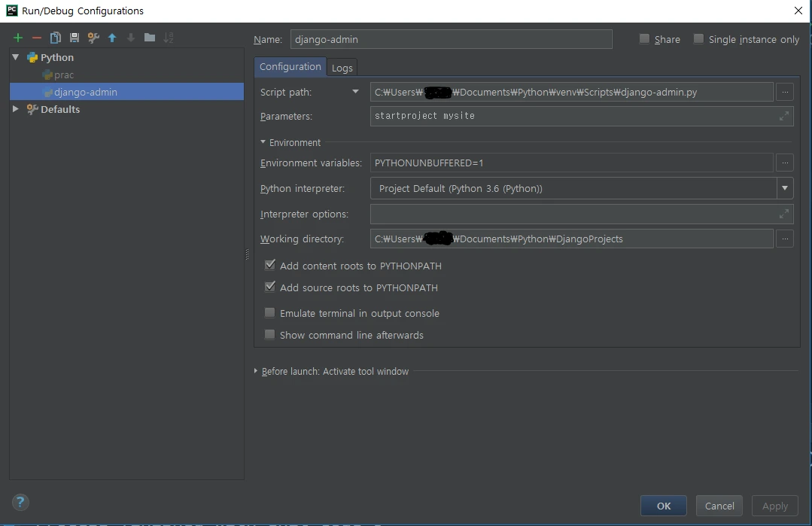
Task: Open the Script path type dropdown arrow
Action: (355, 92)
